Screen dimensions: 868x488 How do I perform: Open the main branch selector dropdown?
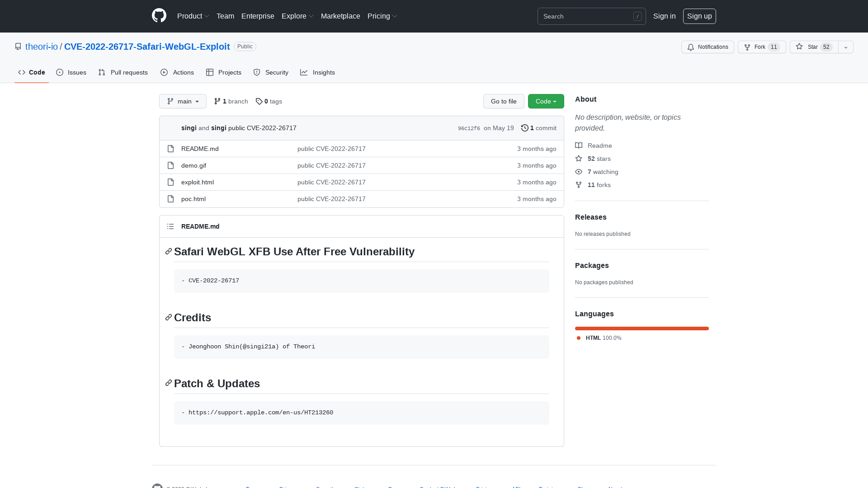[183, 101]
